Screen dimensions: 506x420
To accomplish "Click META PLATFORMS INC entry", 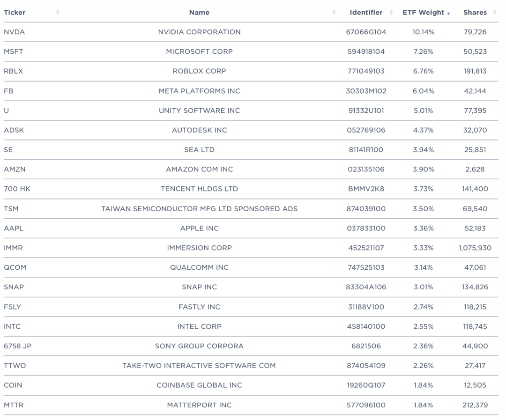I will (199, 91).
